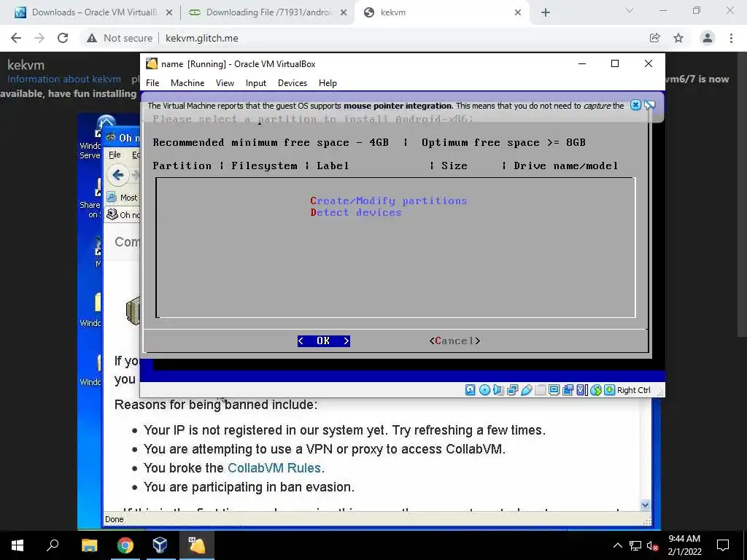Click the audio speaker icon in VirtualBox status bar
The height and width of the screenshot is (560, 747).
tap(498, 391)
